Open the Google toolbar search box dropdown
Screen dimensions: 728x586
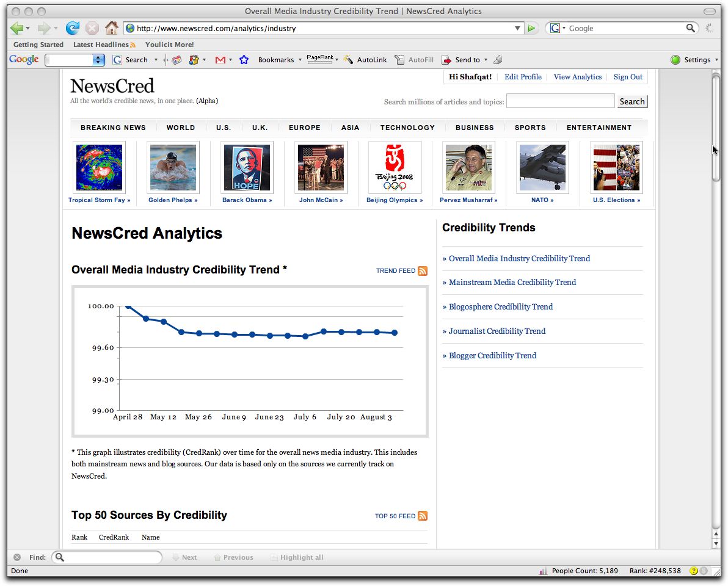pyautogui.click(x=98, y=60)
